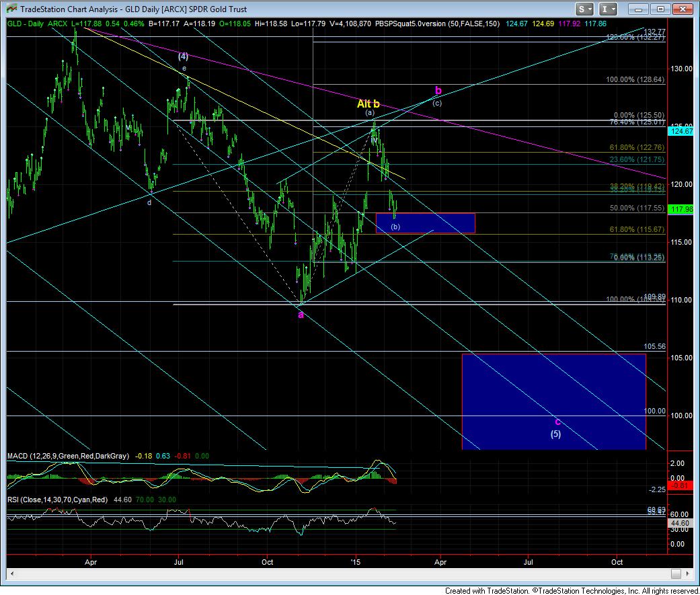Click the 44.60 RSI axis value marker

680,522
